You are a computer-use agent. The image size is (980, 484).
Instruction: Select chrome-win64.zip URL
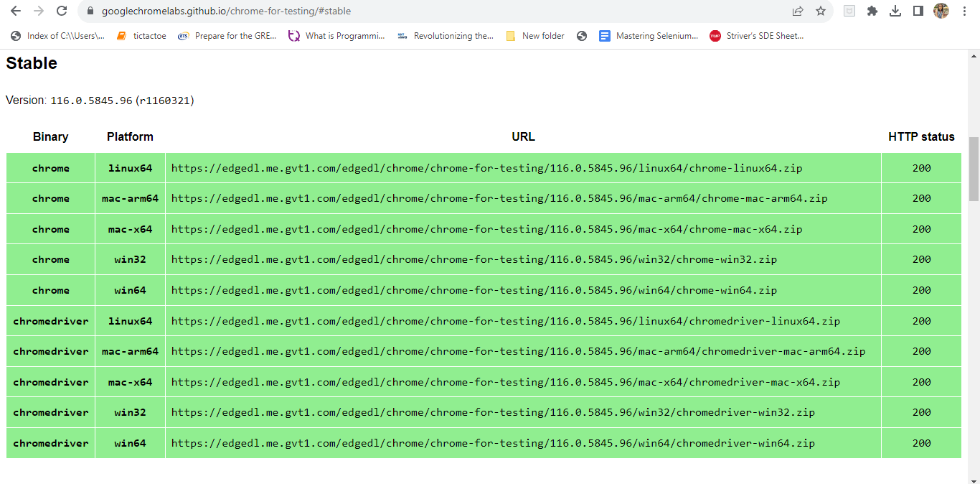point(474,290)
